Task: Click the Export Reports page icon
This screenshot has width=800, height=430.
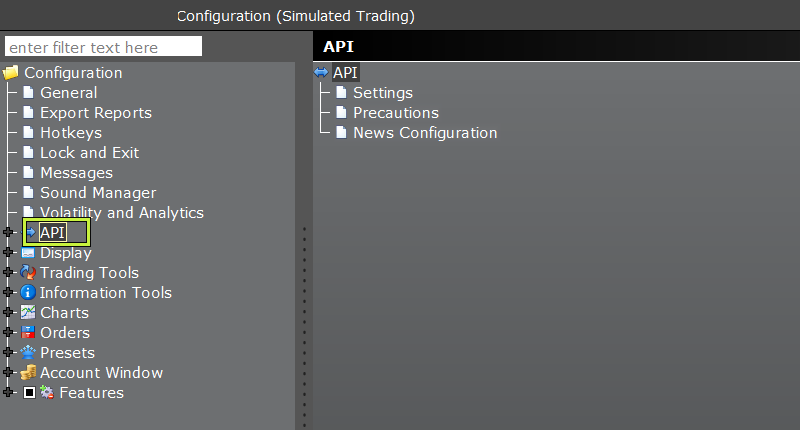Action: click(x=29, y=112)
